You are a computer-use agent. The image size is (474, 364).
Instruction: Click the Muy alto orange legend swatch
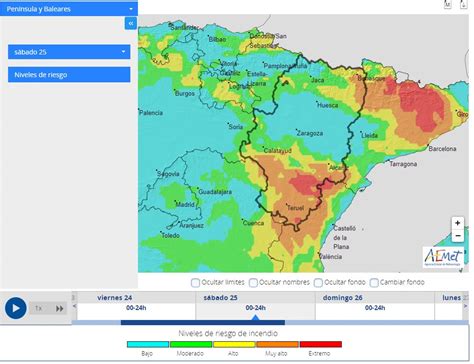(x=277, y=344)
